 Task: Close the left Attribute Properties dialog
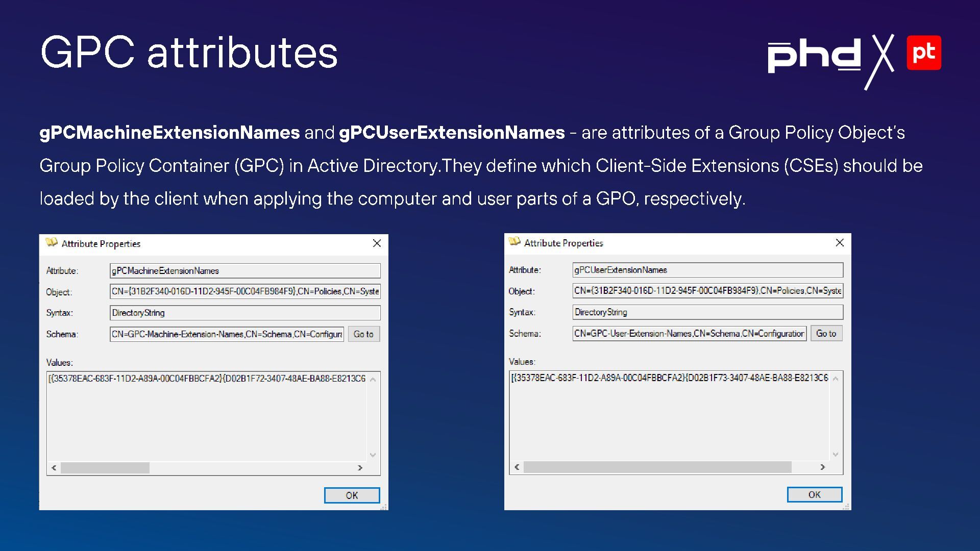click(x=377, y=243)
